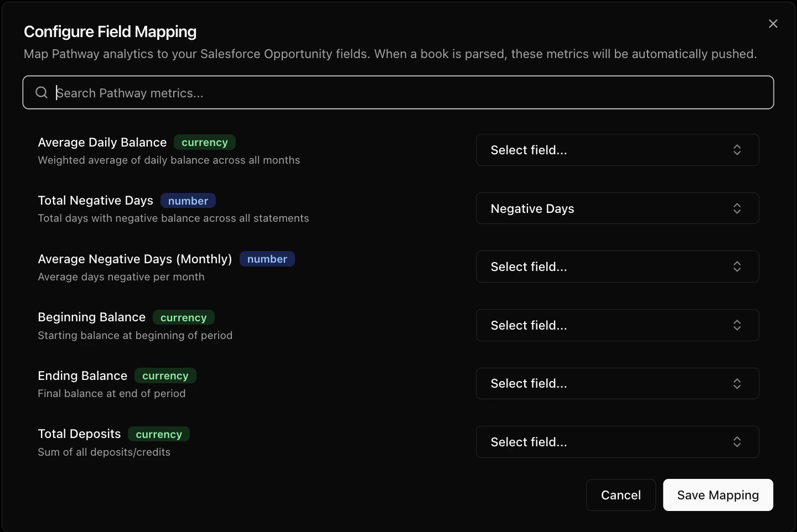Click 'Average days negative per month' text
Screen dimensions: 797x532
(x=121, y=277)
